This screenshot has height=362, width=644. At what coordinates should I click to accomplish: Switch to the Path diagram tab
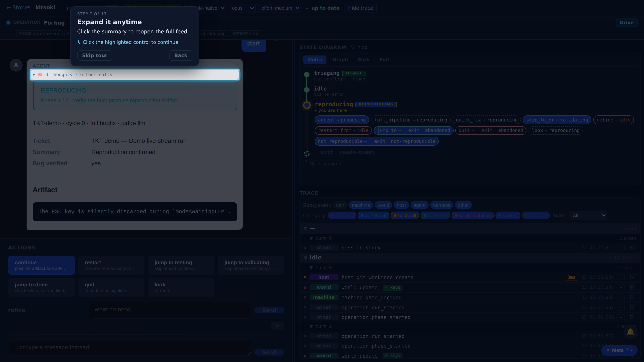point(363,60)
